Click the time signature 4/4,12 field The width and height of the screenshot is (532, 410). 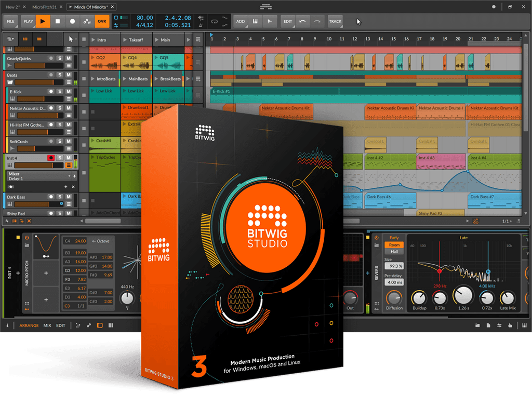[x=144, y=25]
